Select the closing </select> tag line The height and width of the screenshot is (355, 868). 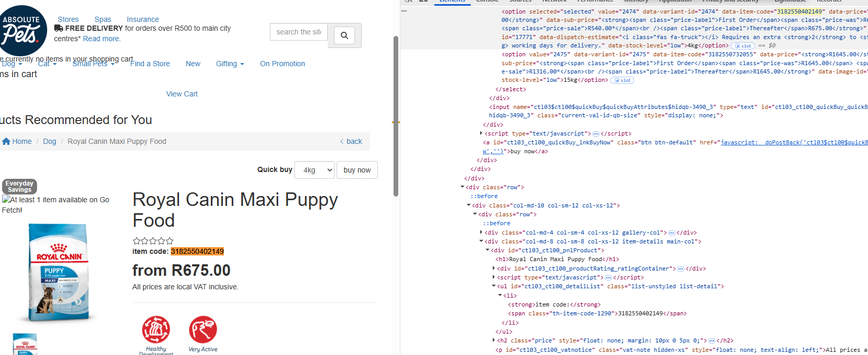(x=510, y=89)
